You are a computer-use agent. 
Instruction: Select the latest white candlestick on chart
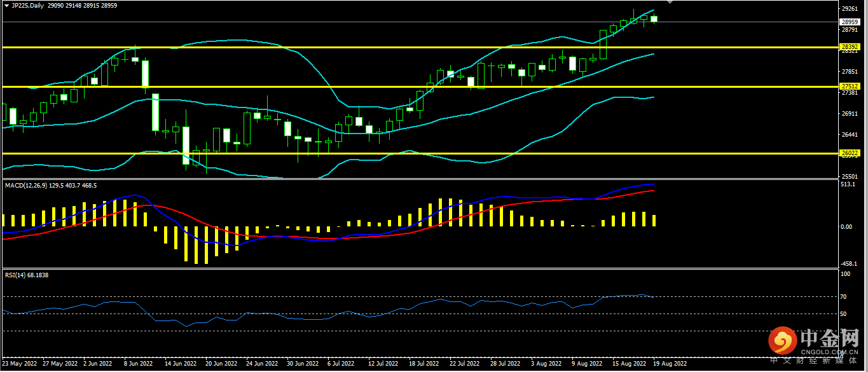coord(654,19)
